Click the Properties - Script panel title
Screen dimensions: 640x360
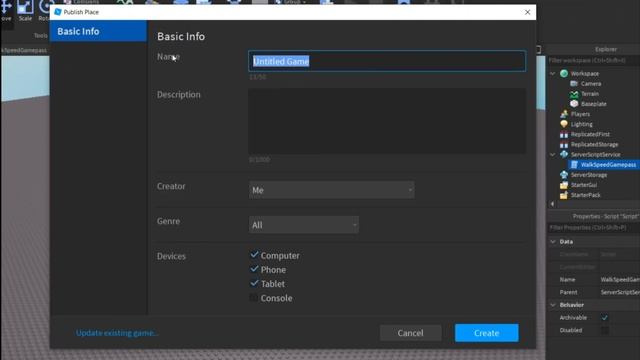click(x=606, y=216)
